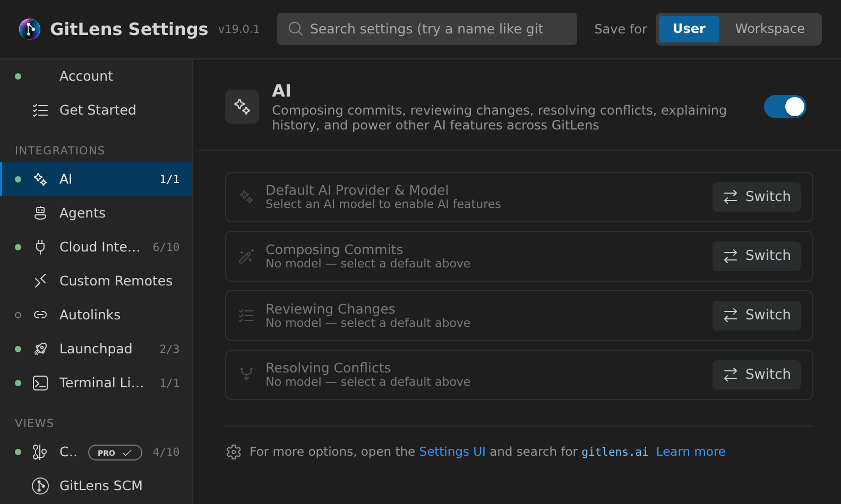Click the Get Started checklist icon

tap(40, 110)
